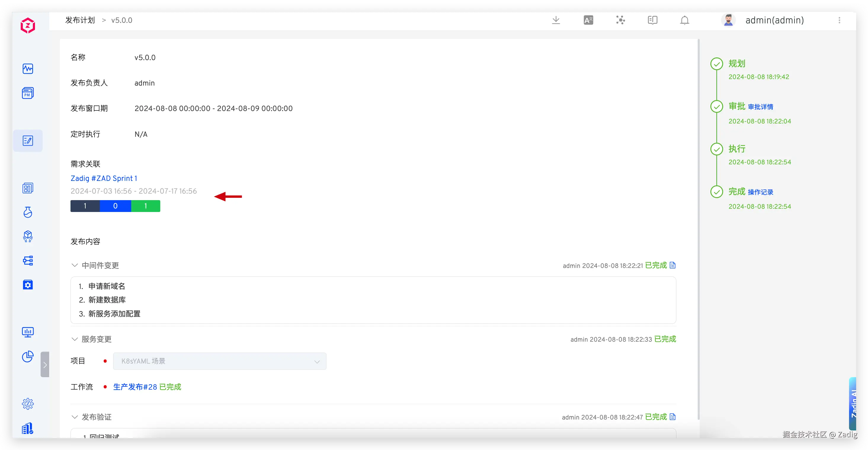The height and width of the screenshot is (450, 868).
Task: Open the test flask sidebar icon
Action: click(28, 212)
